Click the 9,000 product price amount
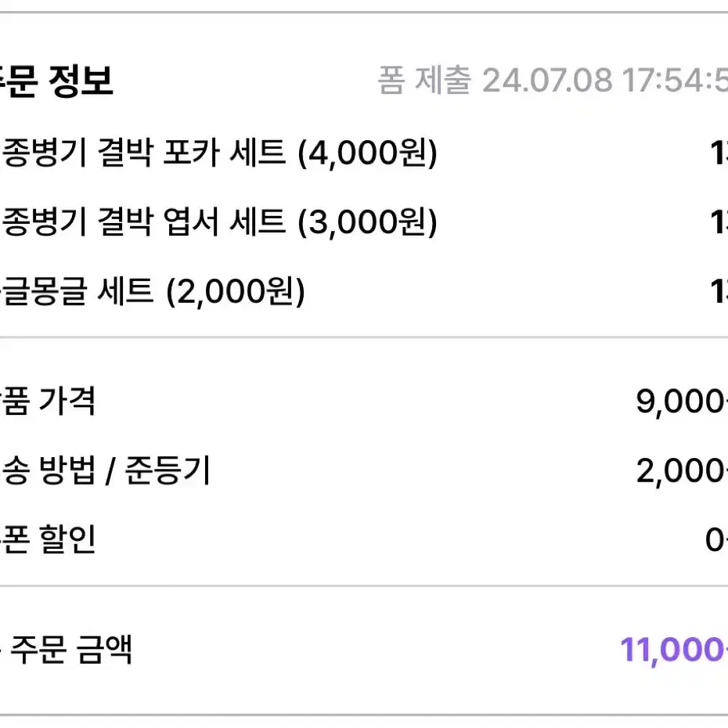Screen dimensions: 728x728 (682, 401)
